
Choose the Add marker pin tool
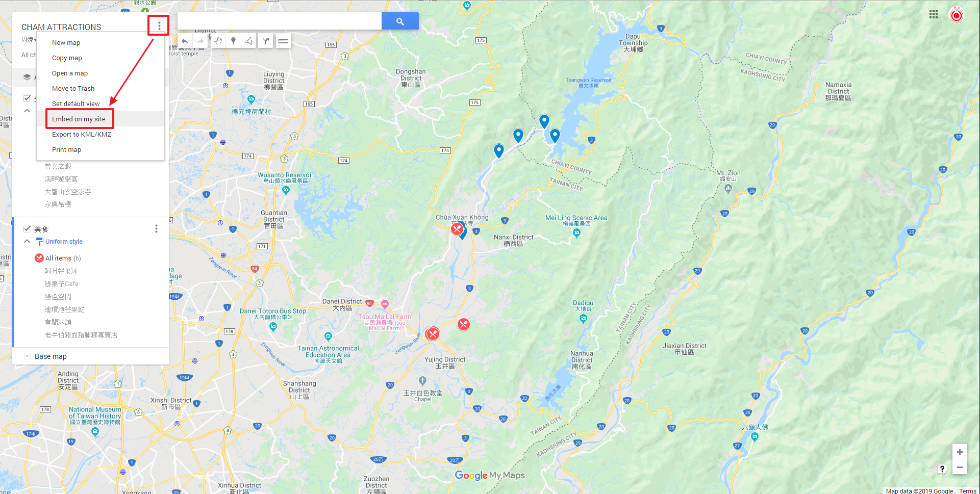point(233,41)
